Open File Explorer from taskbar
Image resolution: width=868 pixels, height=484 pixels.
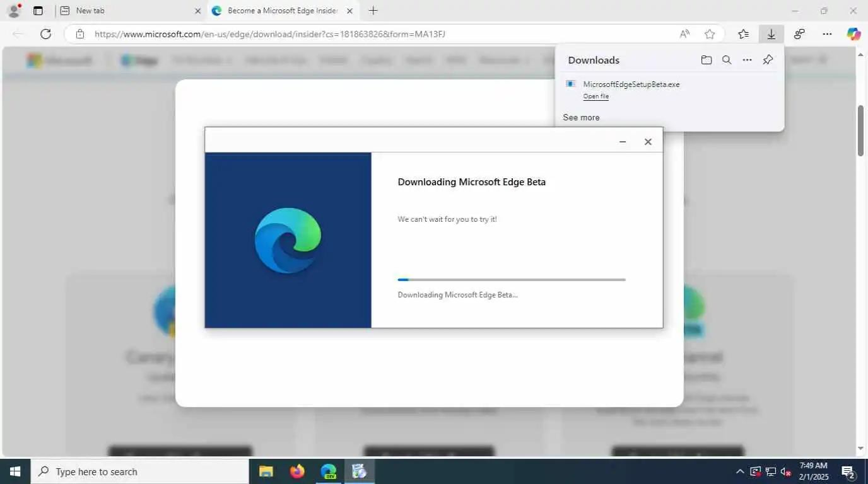(x=266, y=471)
